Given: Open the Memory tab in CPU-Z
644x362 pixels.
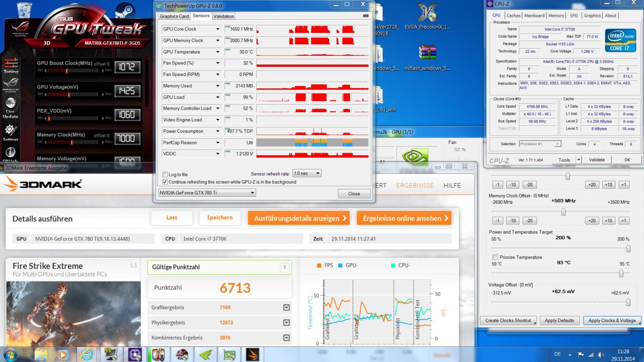Looking at the screenshot, I should [556, 16].
